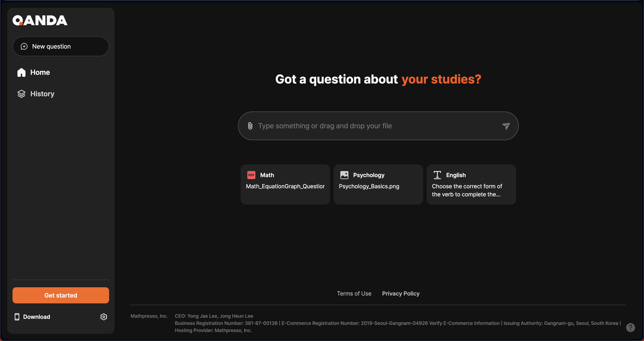Click 'Choose the correct form of' text
644x341 pixels.
click(x=467, y=186)
